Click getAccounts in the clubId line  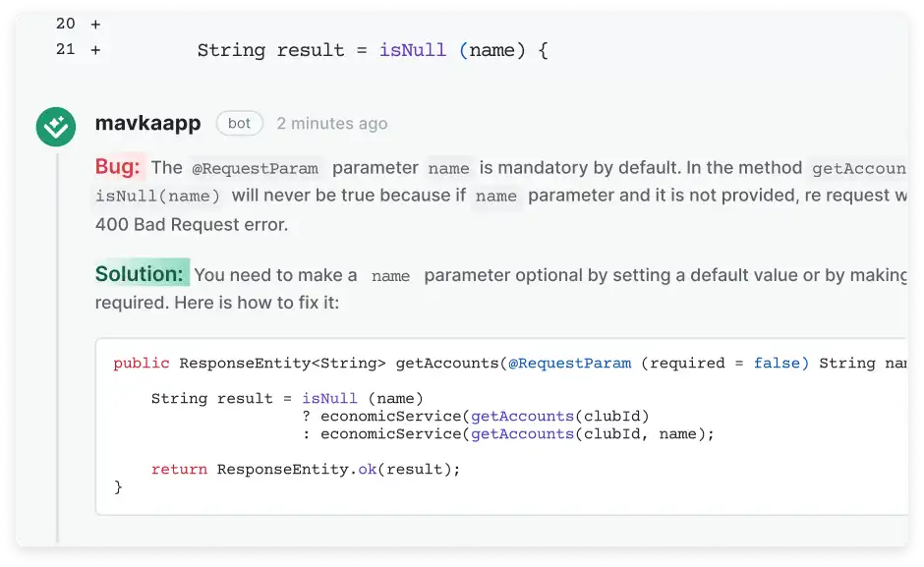[521, 416]
